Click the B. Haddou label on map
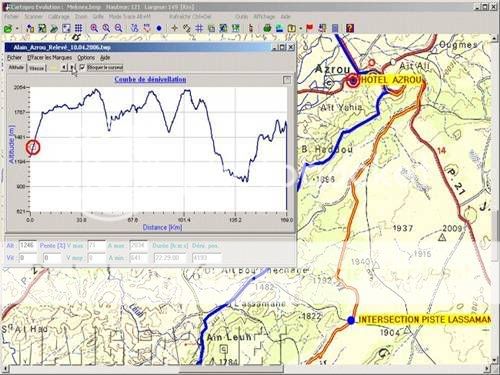Image resolution: width=500 pixels, height=375 pixels. click(327, 149)
